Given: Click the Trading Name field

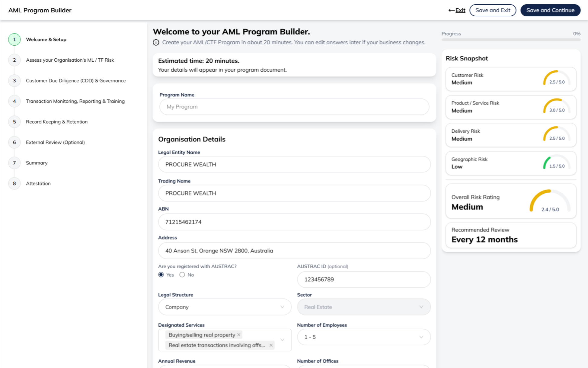Looking at the screenshot, I should (x=294, y=193).
